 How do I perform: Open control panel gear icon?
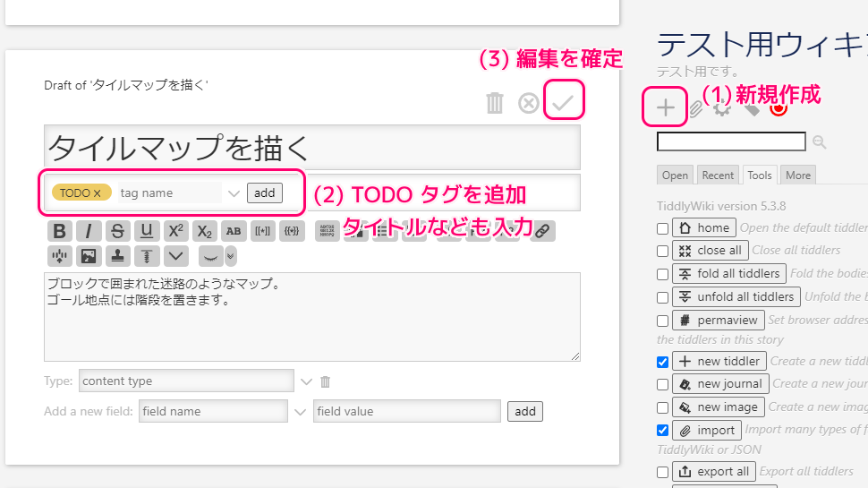click(x=722, y=109)
